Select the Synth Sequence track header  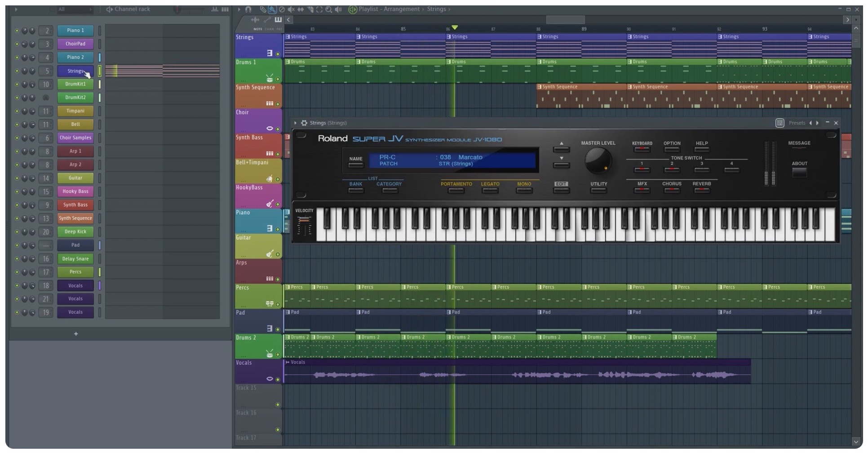pyautogui.click(x=258, y=95)
